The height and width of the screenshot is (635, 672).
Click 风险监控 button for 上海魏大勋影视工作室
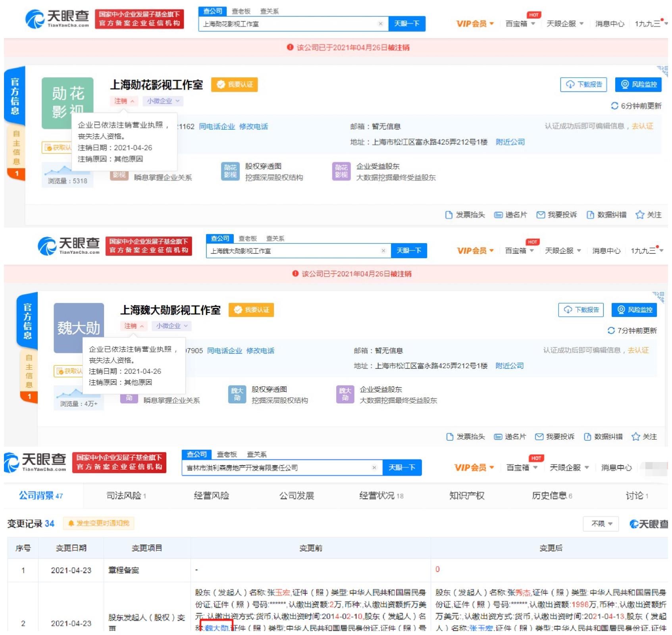coord(635,310)
